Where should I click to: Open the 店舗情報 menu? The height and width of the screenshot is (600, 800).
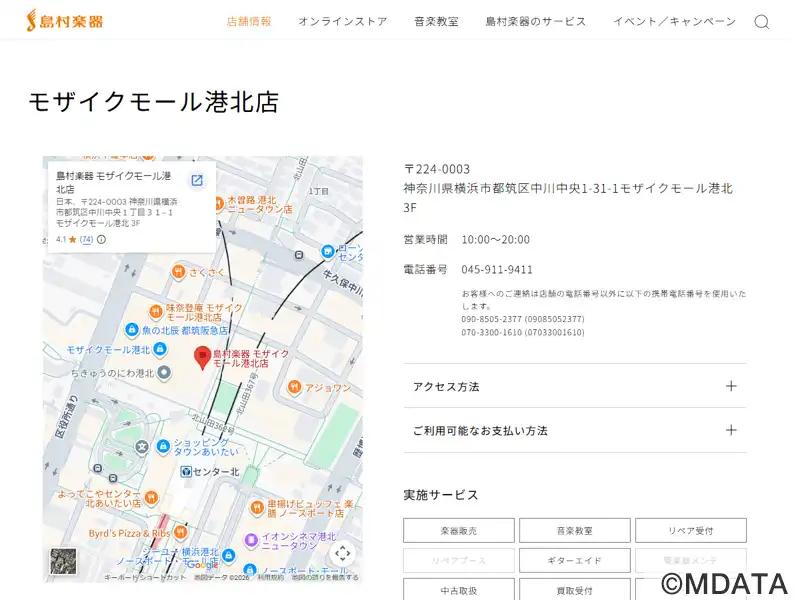(x=249, y=22)
